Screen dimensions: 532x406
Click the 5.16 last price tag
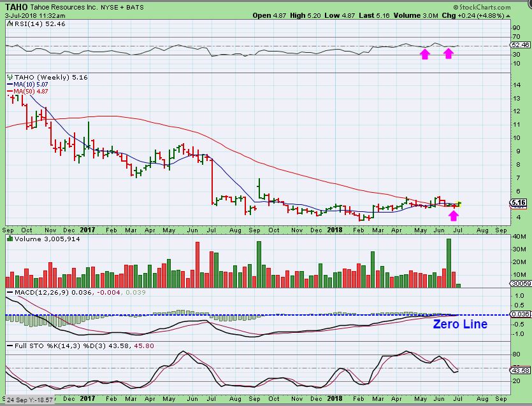[x=518, y=202]
